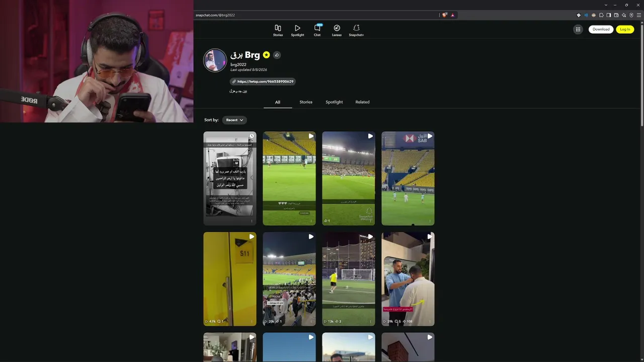This screenshot has width=644, height=362.
Task: Open more options on the 13k views video
Action: tap(371, 321)
